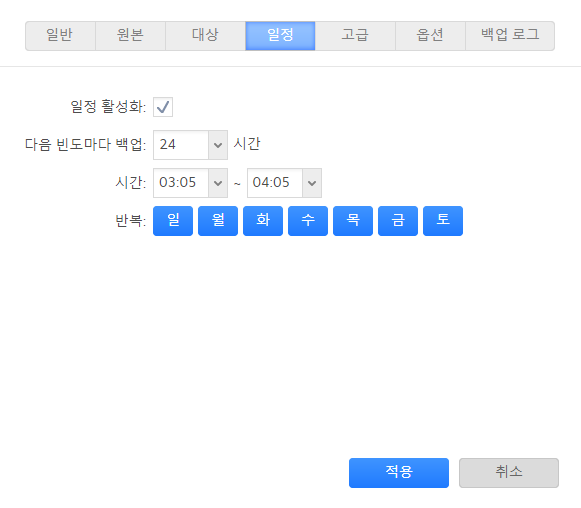Open the 03:05 start time dropdown arrow
The height and width of the screenshot is (508, 581).
click(218, 183)
